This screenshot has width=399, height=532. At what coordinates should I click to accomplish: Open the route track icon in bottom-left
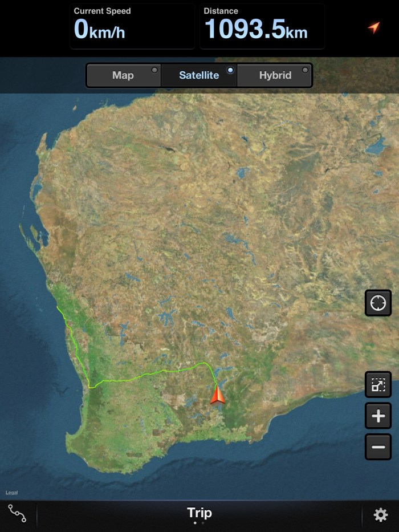[17, 514]
